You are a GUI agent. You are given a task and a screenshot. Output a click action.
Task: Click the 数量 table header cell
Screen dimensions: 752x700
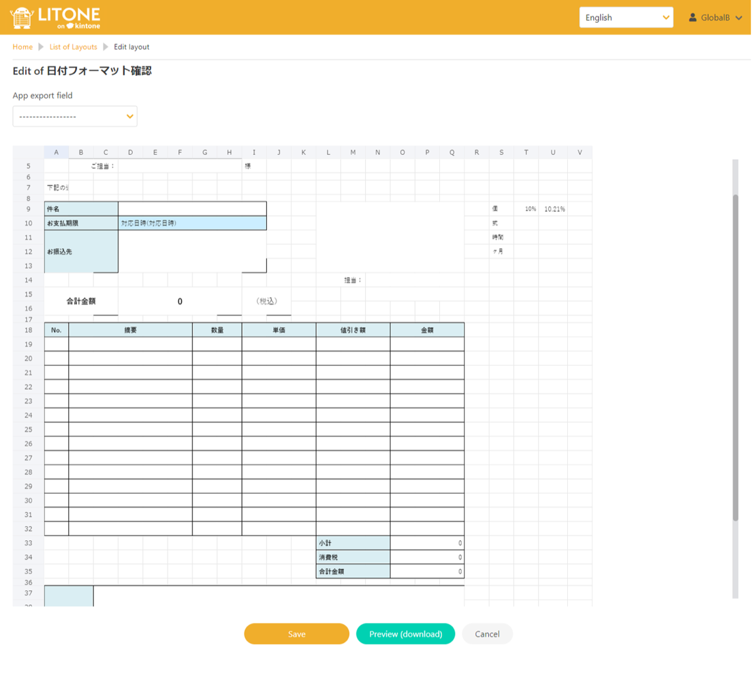coord(217,330)
